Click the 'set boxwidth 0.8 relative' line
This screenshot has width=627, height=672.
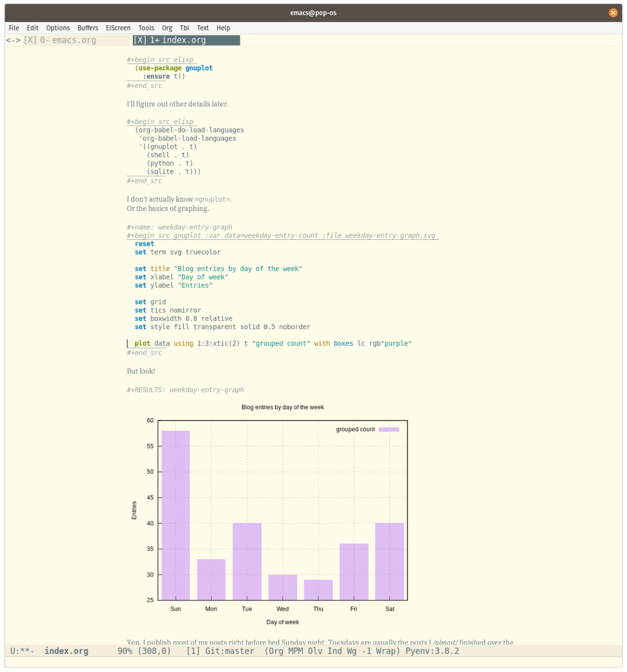(x=183, y=319)
